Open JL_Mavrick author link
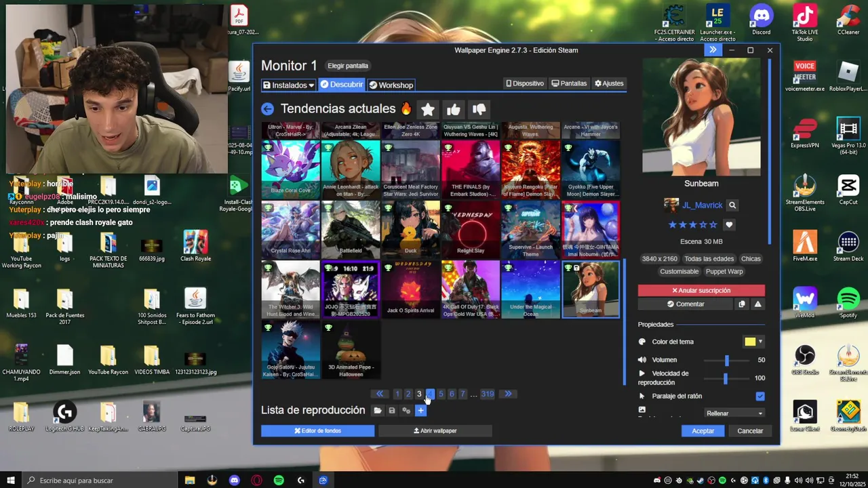This screenshot has height=488, width=868. click(x=702, y=205)
